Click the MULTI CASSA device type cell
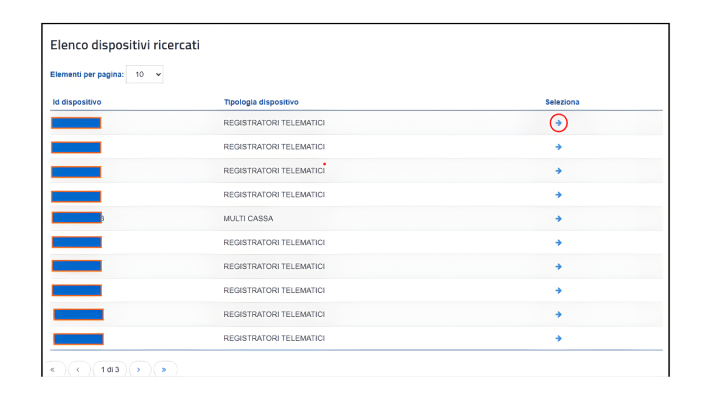Viewport: 720px width, 405px height. (x=248, y=219)
